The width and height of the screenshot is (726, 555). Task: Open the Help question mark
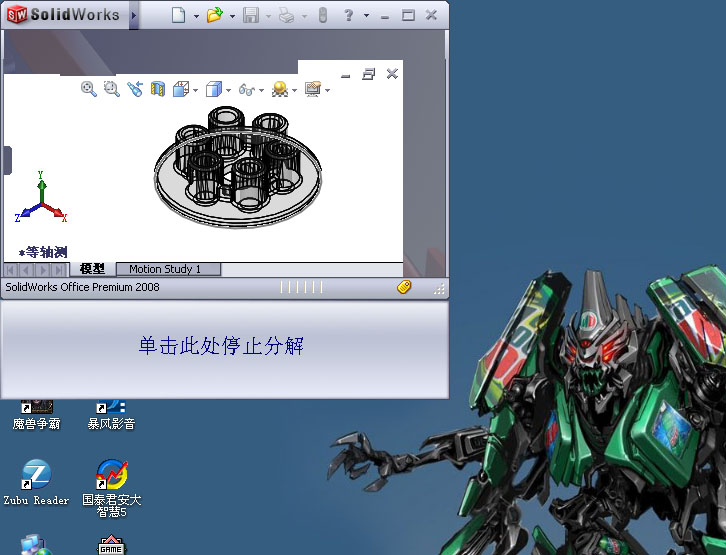tap(349, 15)
